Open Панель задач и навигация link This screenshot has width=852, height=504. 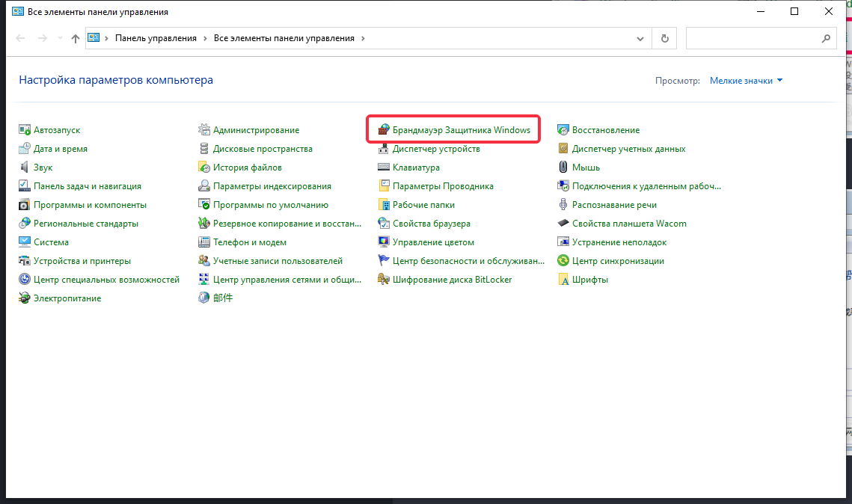coord(88,186)
